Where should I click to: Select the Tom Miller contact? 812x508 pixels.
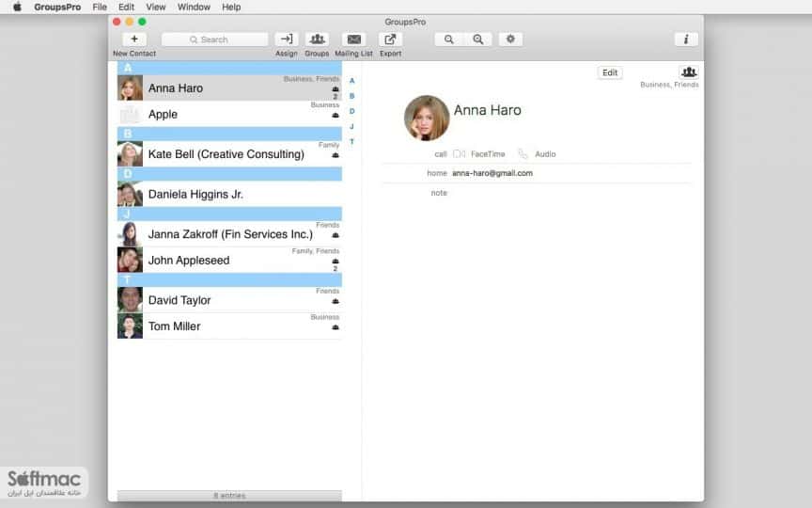point(229,326)
